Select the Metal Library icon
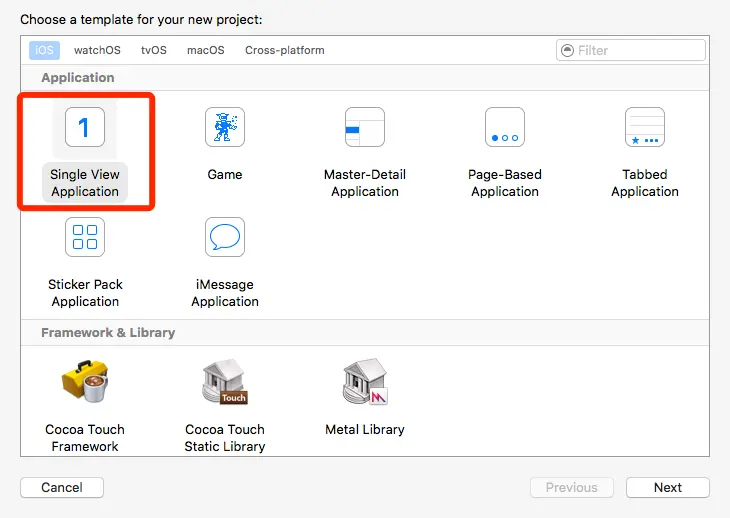Image resolution: width=730 pixels, height=518 pixels. coord(365,381)
